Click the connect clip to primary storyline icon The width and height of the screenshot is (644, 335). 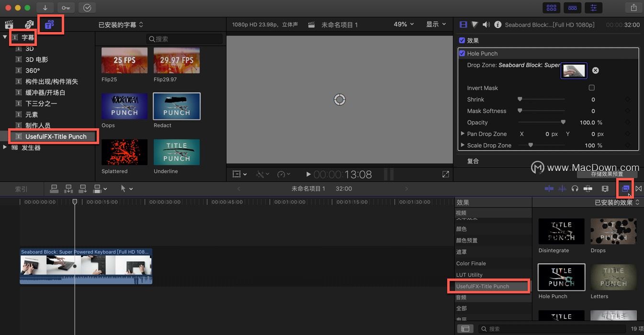click(x=54, y=189)
